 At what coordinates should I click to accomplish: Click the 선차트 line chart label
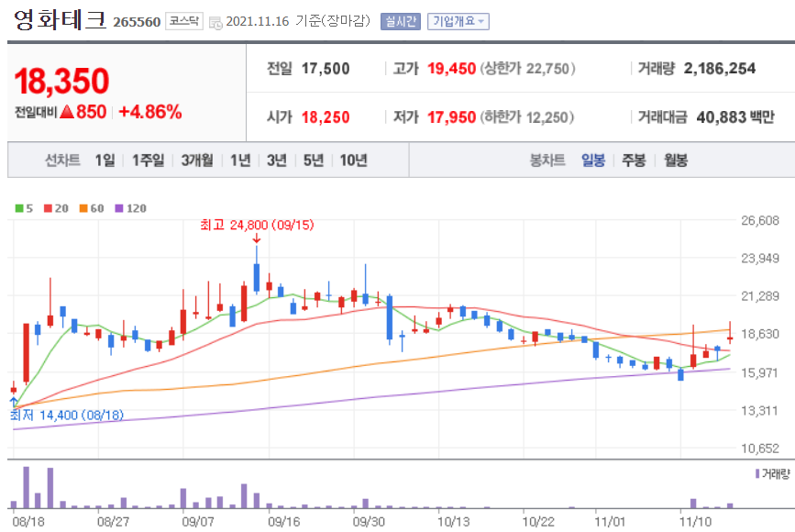click(62, 161)
